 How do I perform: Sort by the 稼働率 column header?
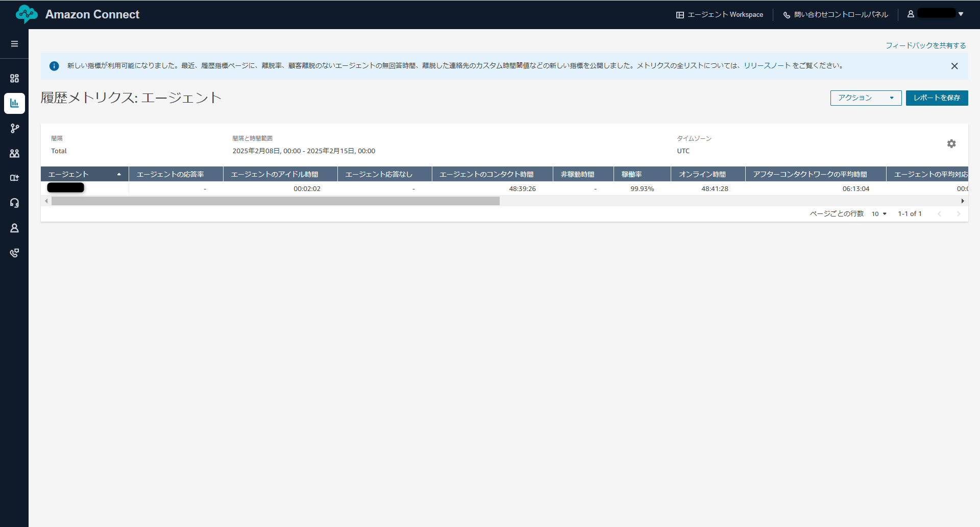tap(631, 174)
